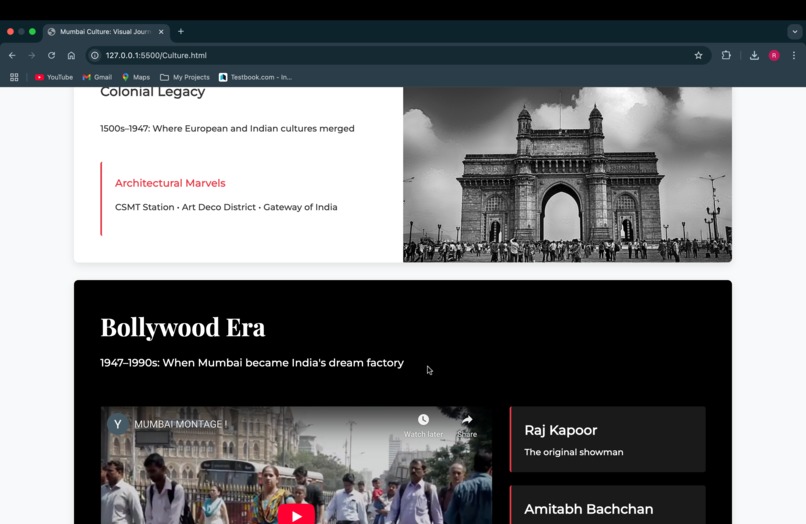Image resolution: width=806 pixels, height=524 pixels.
Task: Click the Architectural Marvels heading
Action: pyautogui.click(x=170, y=183)
